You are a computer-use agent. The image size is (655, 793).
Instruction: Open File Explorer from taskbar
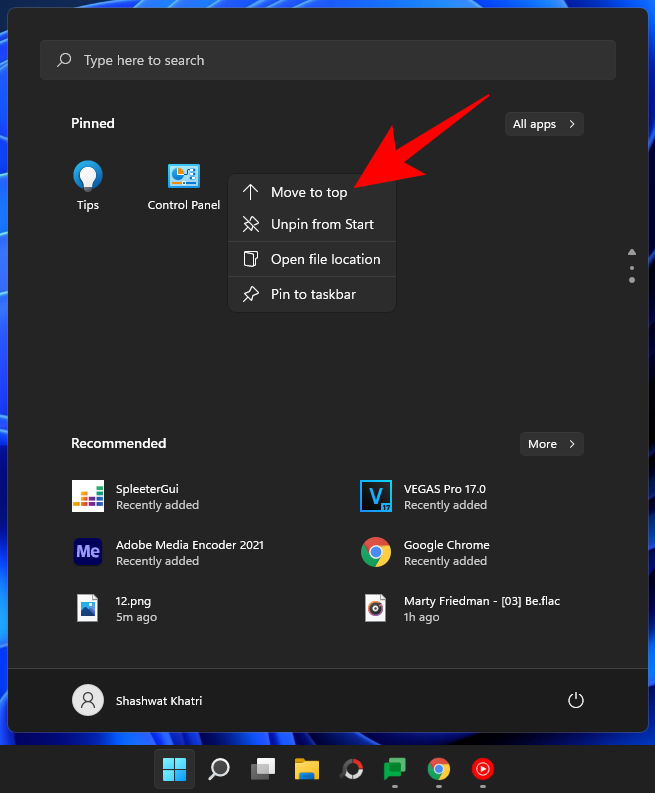coord(307,769)
